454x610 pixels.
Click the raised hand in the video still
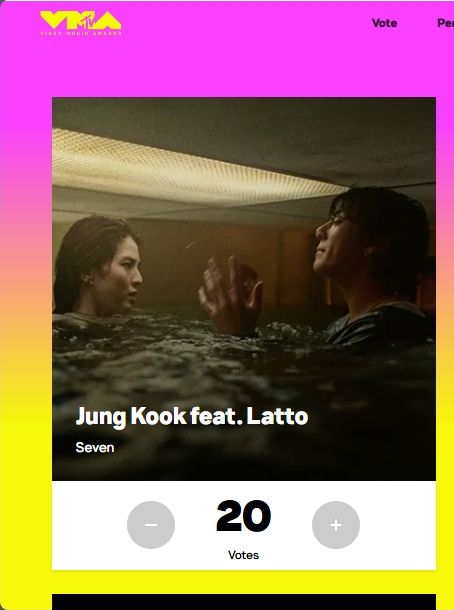tap(230, 296)
